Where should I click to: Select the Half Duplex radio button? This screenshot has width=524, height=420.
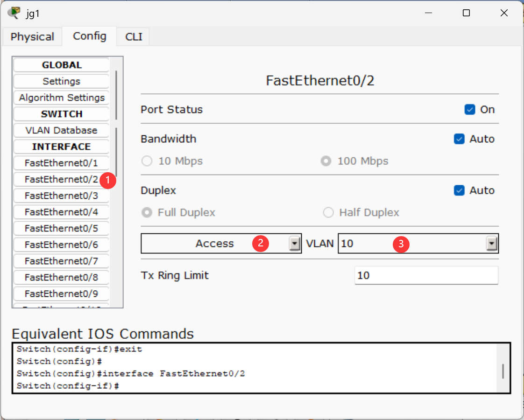click(328, 212)
